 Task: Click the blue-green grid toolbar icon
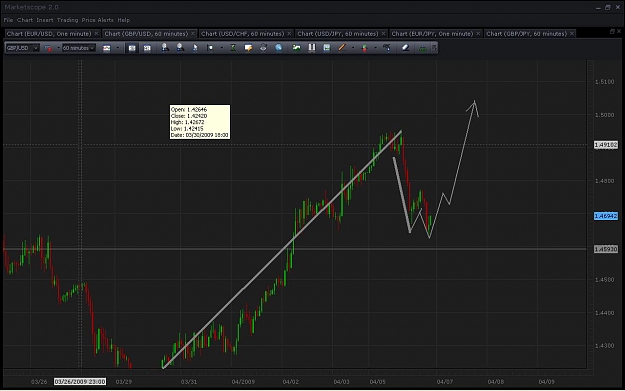point(327,48)
